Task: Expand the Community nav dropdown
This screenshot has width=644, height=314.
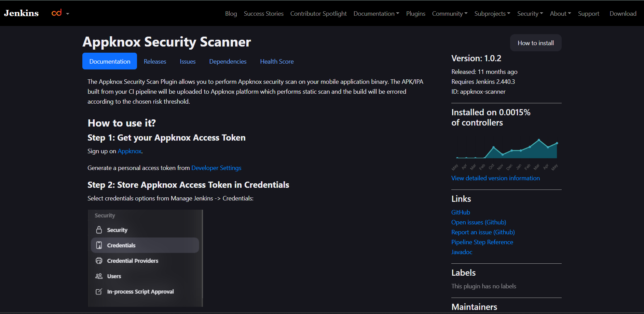Action: 450,14
